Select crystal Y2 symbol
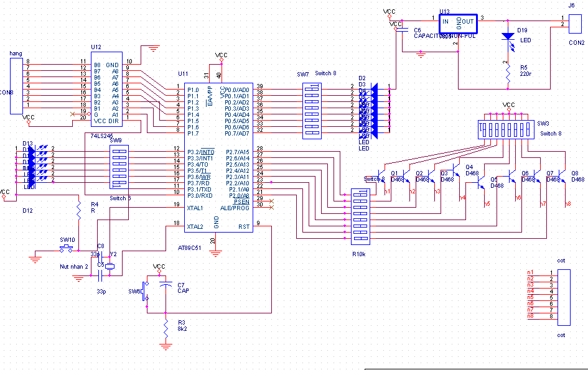588x370 pixels. [110, 266]
